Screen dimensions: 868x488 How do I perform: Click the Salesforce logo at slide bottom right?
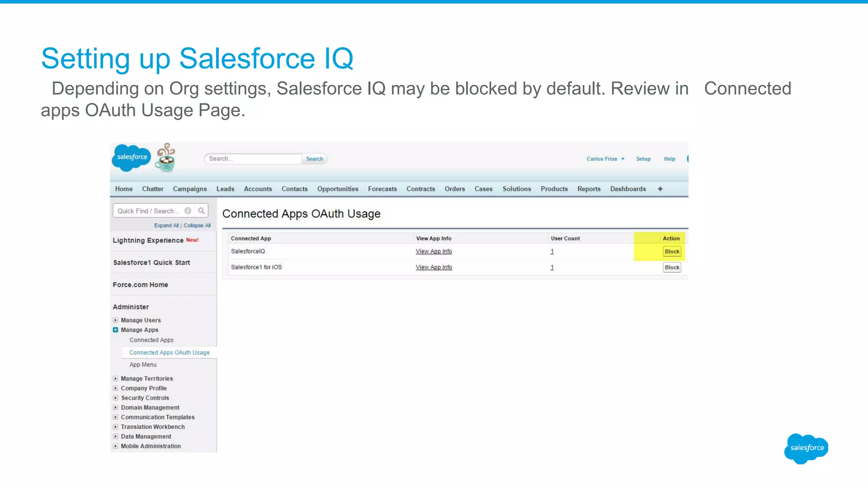point(807,448)
